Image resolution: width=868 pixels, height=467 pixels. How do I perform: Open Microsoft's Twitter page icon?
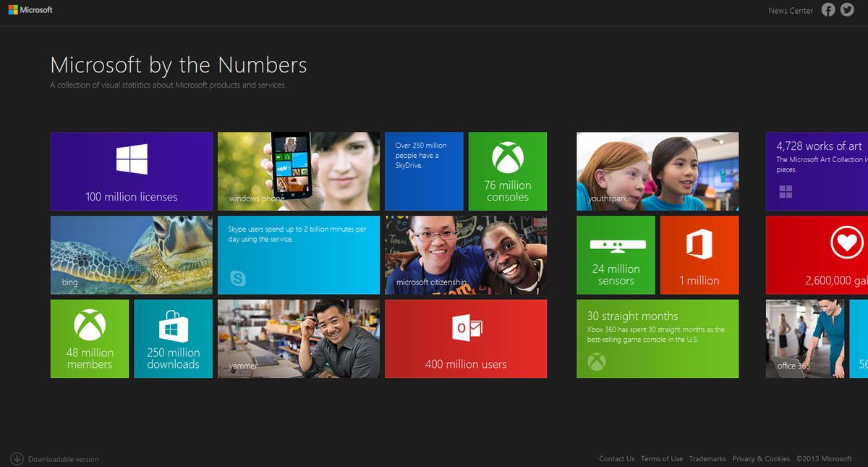[x=847, y=10]
